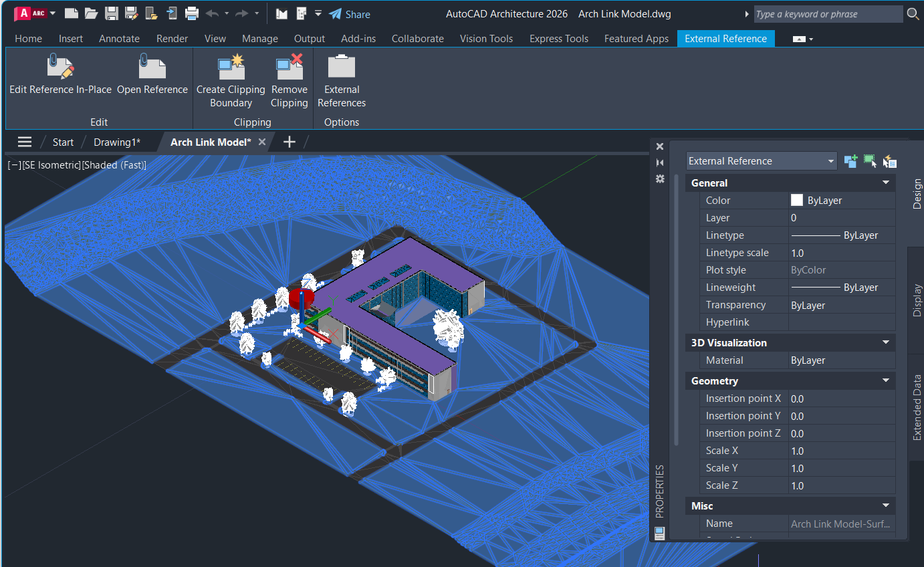The height and width of the screenshot is (567, 924).
Task: Switch to the Home ribbon tab
Action: (x=29, y=39)
